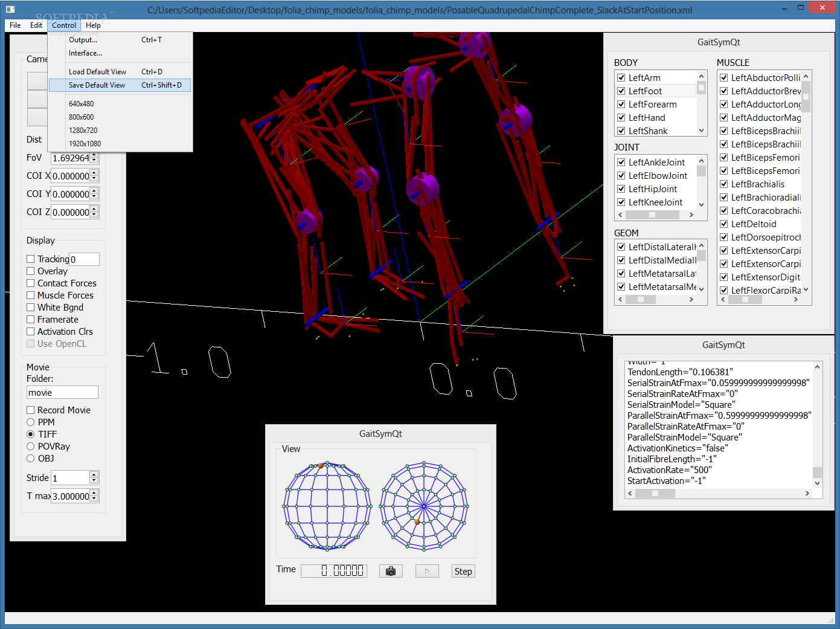Select the OBJ movie format
Image resolution: width=840 pixels, height=629 pixels.
pos(31,459)
